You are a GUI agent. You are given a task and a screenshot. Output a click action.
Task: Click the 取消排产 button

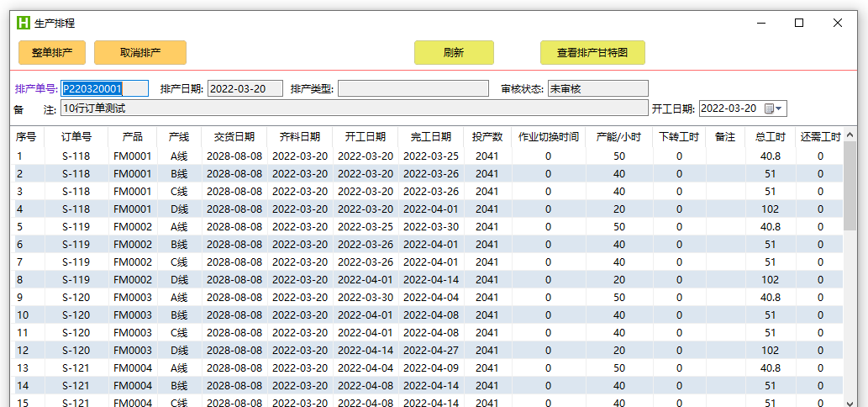click(x=140, y=53)
